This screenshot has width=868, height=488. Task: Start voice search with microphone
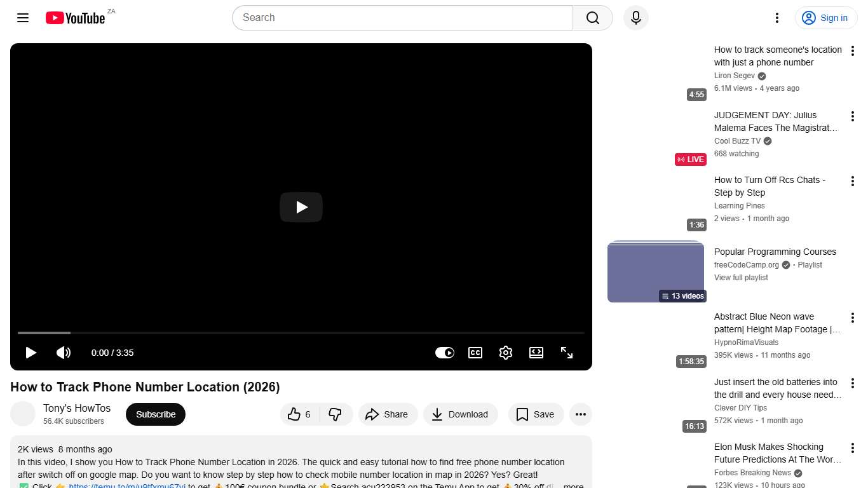tap(635, 18)
